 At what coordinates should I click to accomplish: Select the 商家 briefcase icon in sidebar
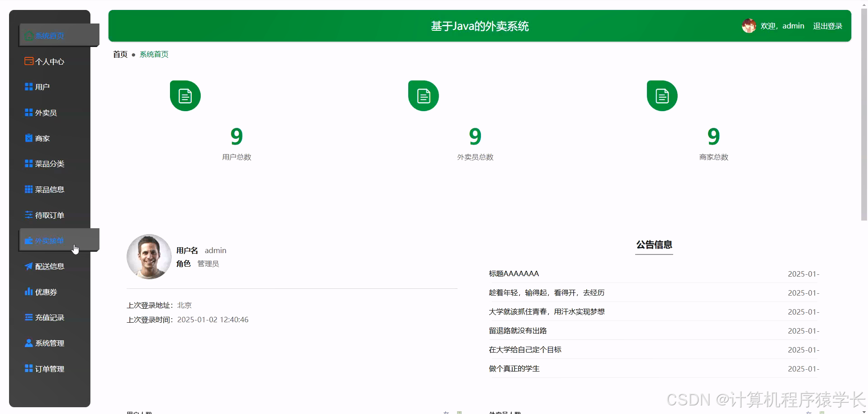(x=28, y=138)
